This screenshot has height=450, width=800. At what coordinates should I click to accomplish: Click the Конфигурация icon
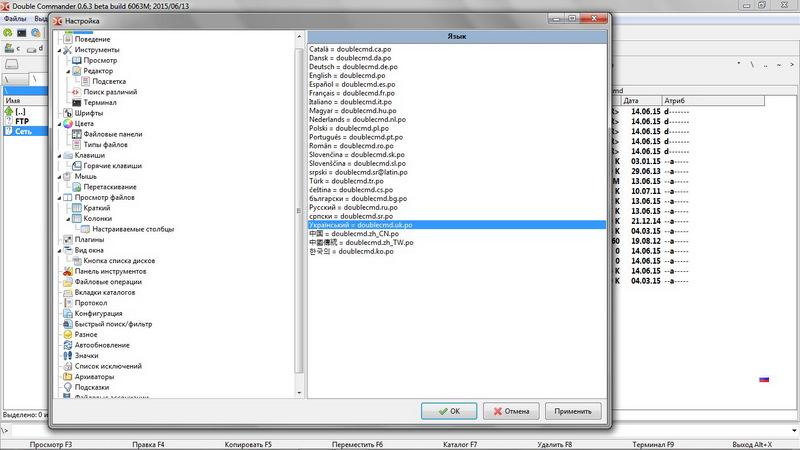tap(68, 313)
